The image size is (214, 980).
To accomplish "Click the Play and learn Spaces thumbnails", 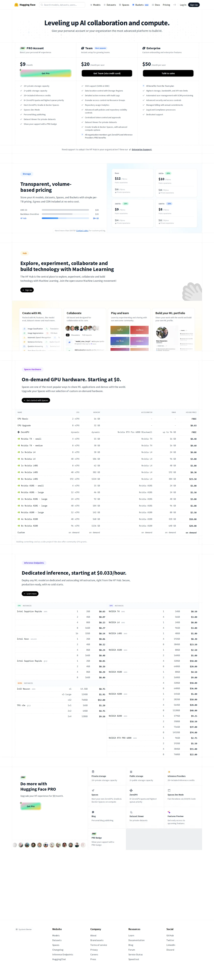I will click(x=129, y=338).
